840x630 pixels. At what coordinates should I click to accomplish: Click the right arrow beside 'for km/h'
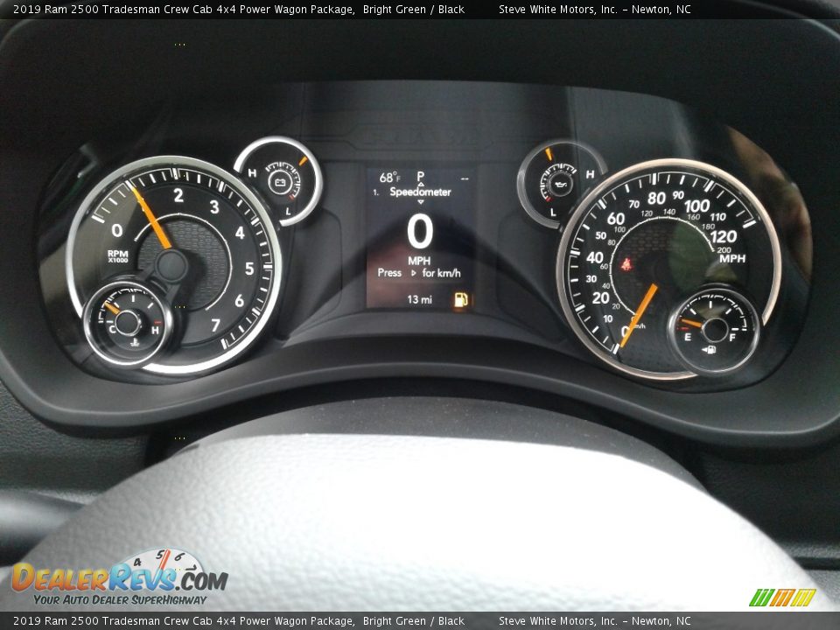click(x=413, y=273)
